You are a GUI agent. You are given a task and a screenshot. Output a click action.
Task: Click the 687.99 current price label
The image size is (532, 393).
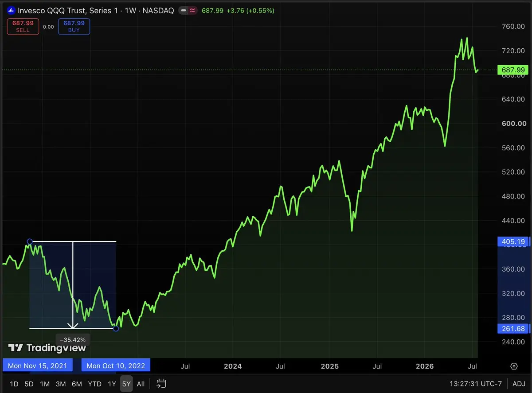pos(513,70)
